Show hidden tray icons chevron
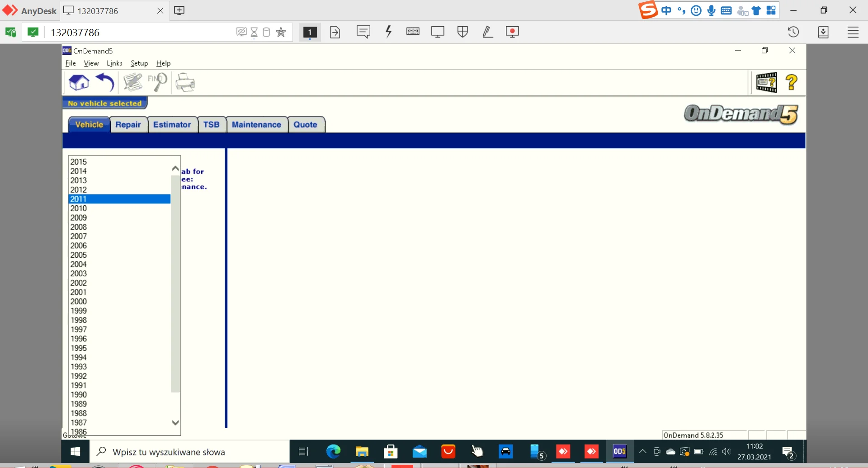 click(642, 451)
